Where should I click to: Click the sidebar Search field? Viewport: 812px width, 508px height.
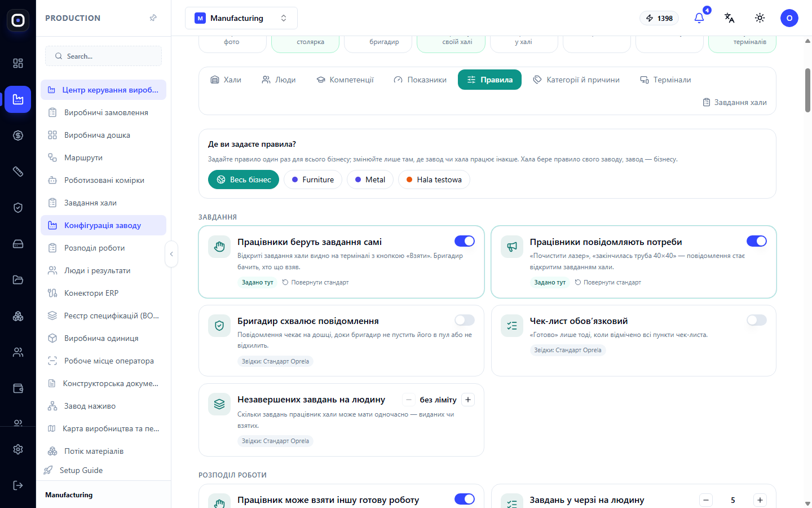click(104, 56)
